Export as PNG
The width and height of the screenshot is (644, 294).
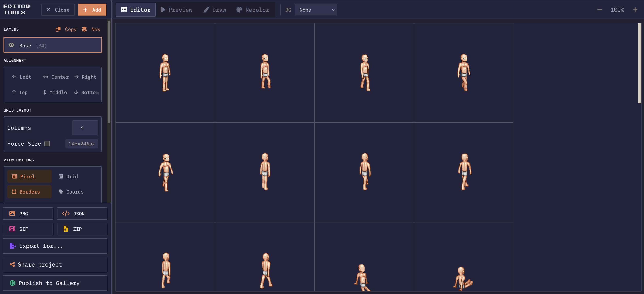coord(28,214)
